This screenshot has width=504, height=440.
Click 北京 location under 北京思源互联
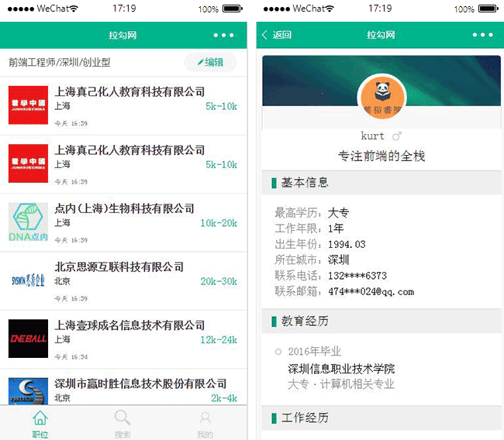point(62,281)
